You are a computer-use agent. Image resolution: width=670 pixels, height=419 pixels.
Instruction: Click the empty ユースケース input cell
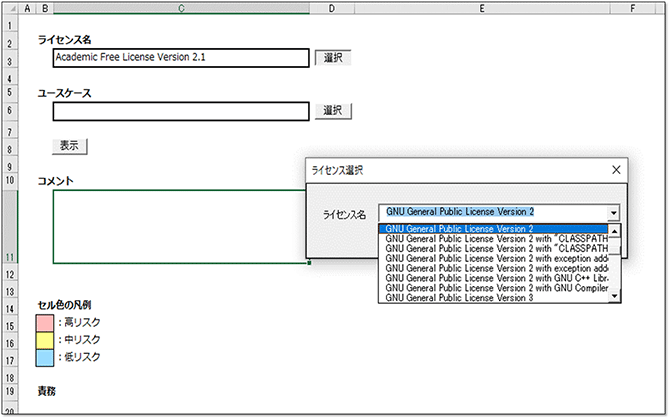(180, 111)
